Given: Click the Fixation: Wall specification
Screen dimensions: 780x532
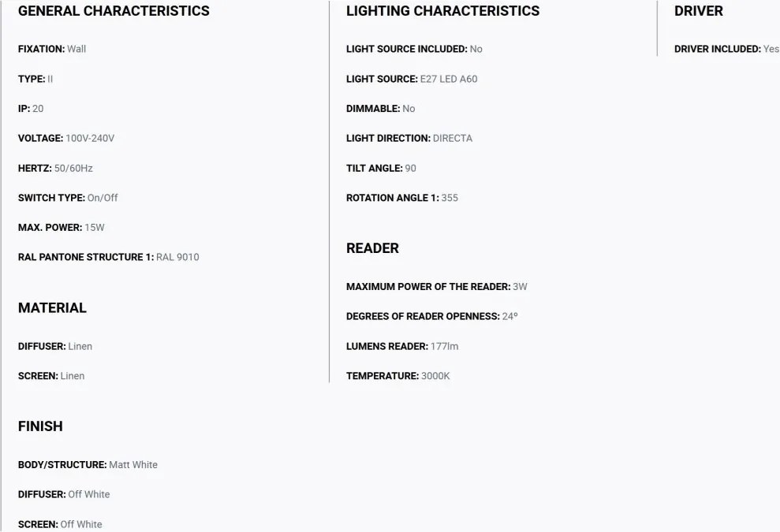Looking at the screenshot, I should 52,49.
